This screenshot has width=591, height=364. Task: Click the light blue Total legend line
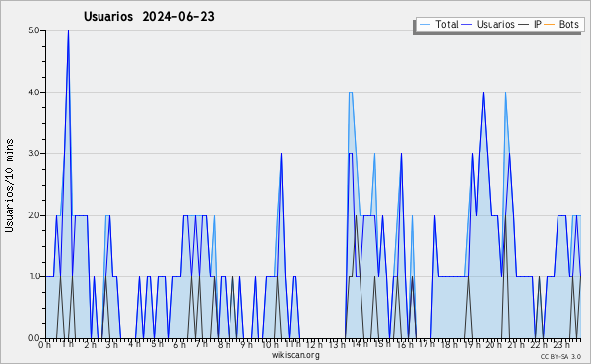[425, 25]
